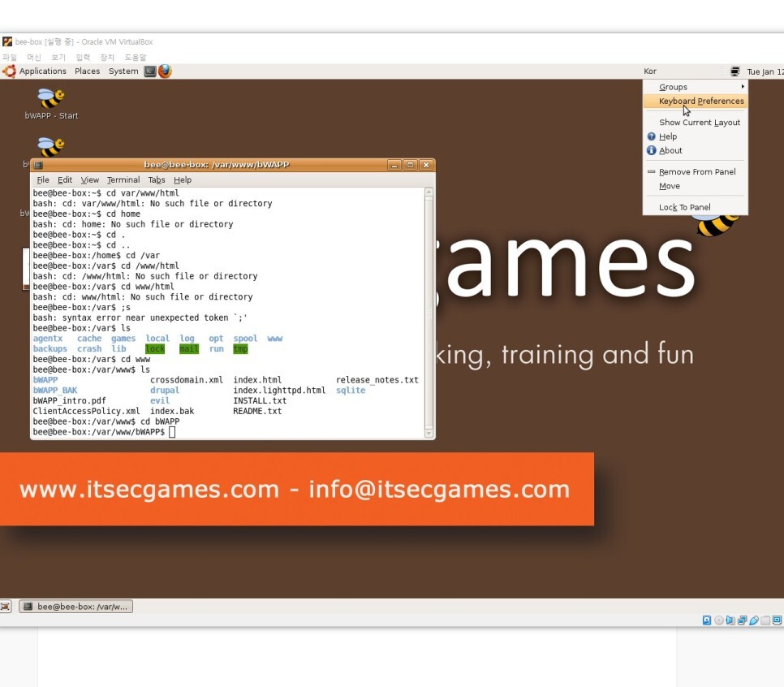Open the 파일 menu in VirtualBox

tap(10, 57)
